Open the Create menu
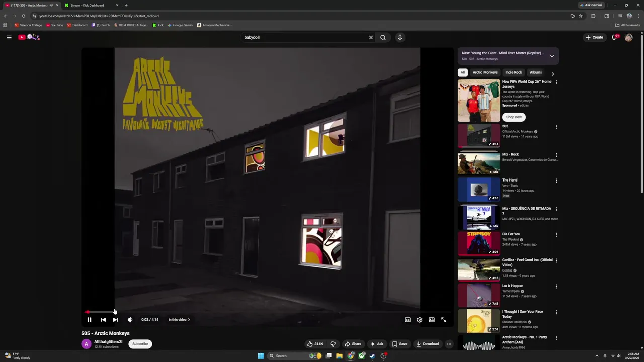The height and width of the screenshot is (362, 644). point(594,37)
